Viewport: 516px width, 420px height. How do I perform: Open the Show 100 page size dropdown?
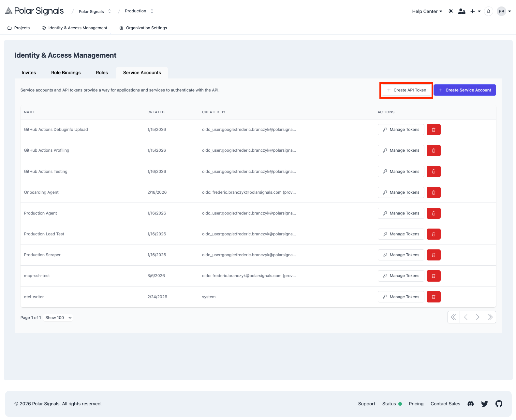(58, 318)
